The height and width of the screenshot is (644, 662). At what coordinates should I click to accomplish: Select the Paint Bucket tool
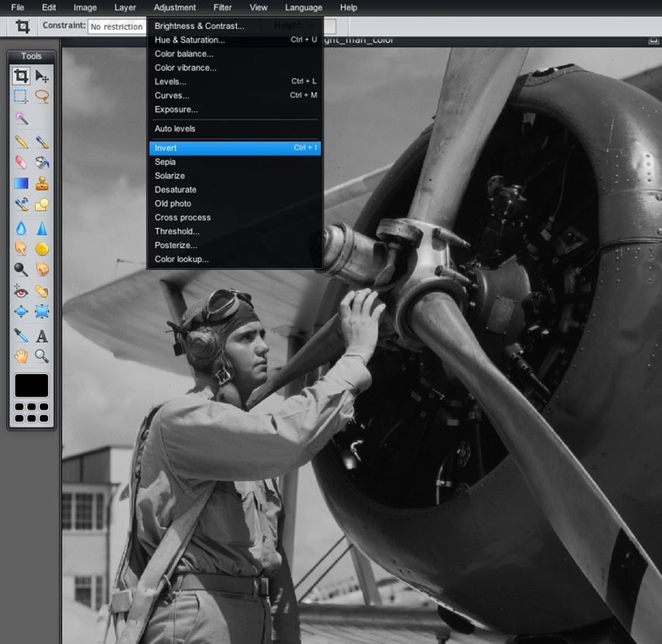(x=43, y=162)
